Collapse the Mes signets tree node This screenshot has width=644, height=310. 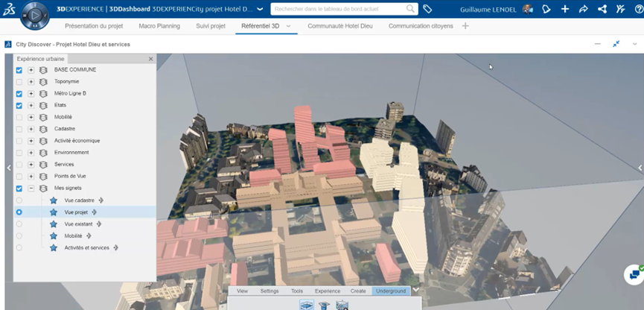click(x=31, y=189)
